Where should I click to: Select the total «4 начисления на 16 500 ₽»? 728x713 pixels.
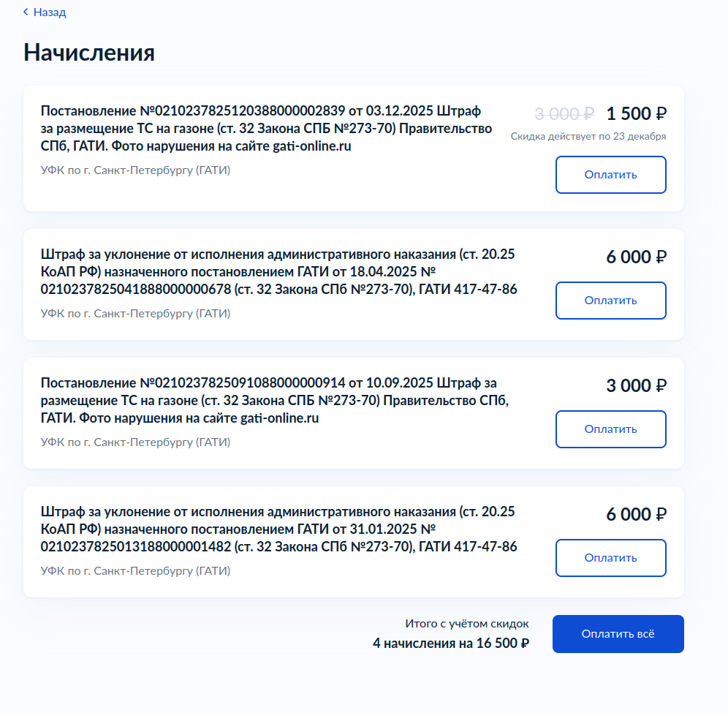(452, 644)
